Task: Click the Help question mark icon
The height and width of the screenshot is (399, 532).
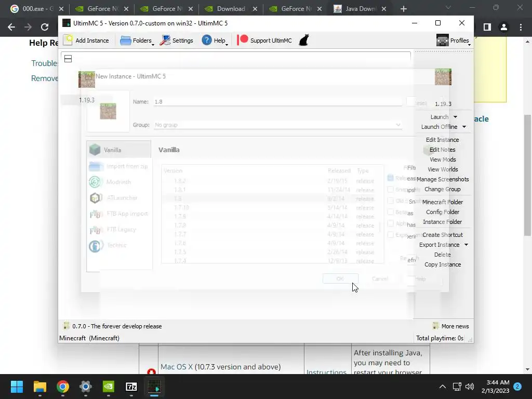Action: coord(207,40)
